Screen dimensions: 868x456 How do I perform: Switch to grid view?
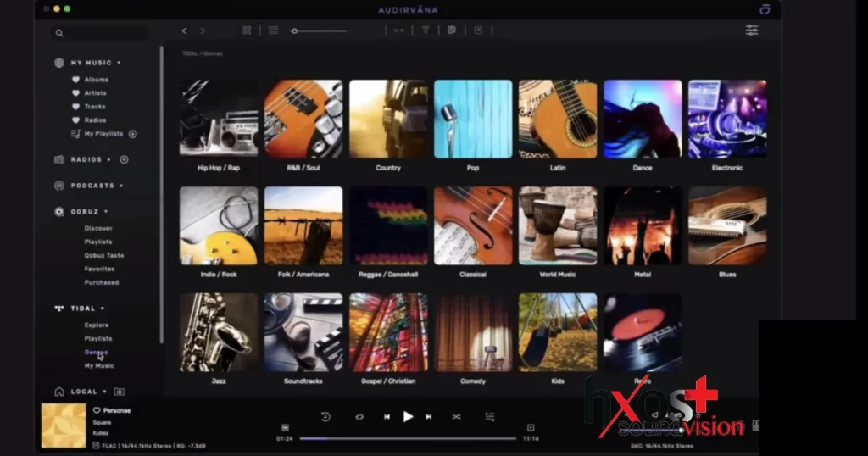(x=247, y=31)
